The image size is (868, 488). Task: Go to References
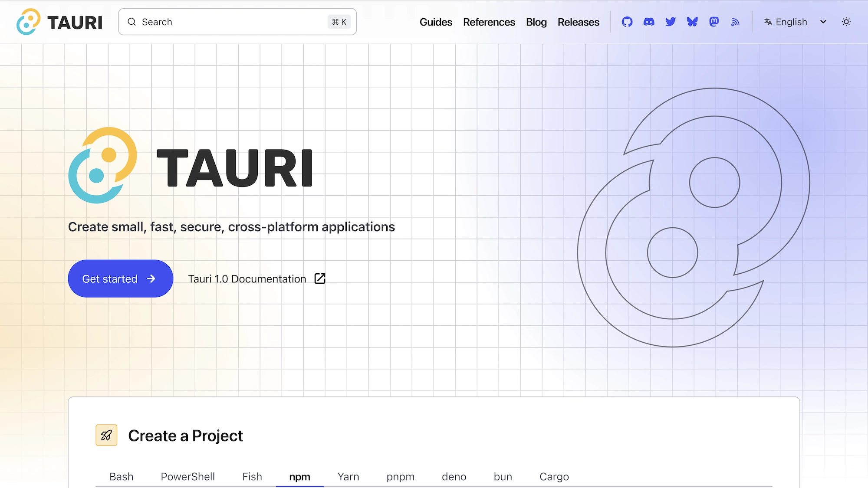point(489,22)
